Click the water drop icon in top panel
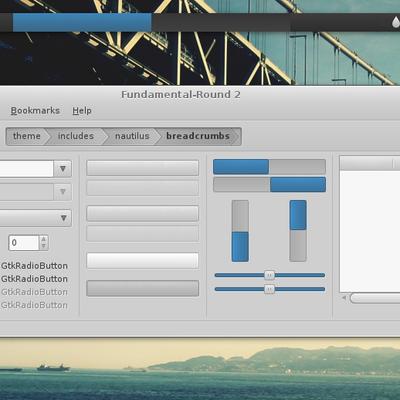This screenshot has width=400, height=400. tap(395, 22)
